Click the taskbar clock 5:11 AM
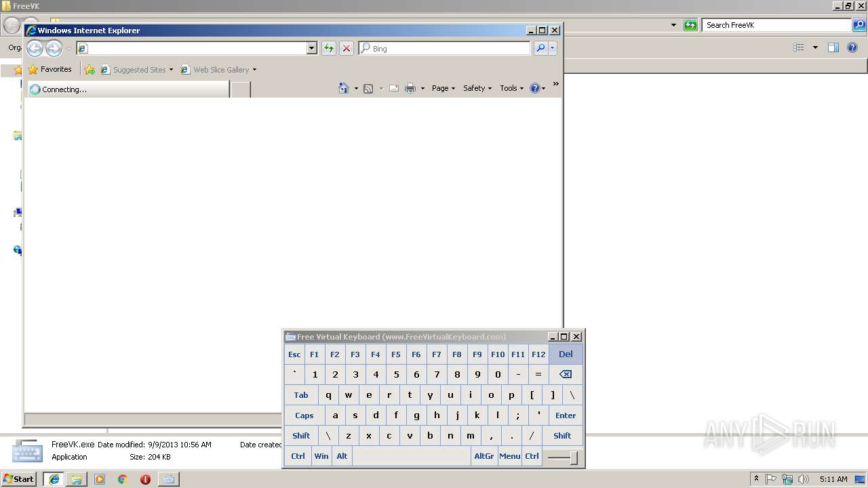The height and width of the screenshot is (488, 868). pyautogui.click(x=833, y=479)
